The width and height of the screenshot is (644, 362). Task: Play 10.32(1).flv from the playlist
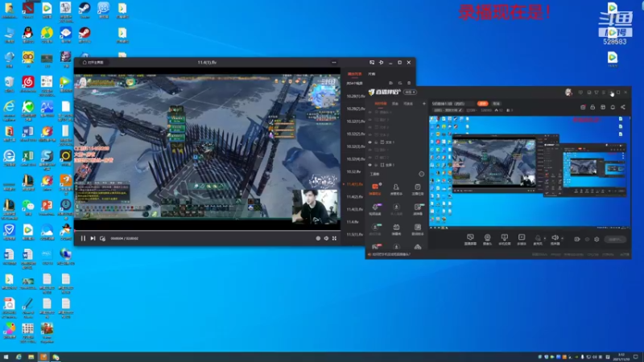356,121
